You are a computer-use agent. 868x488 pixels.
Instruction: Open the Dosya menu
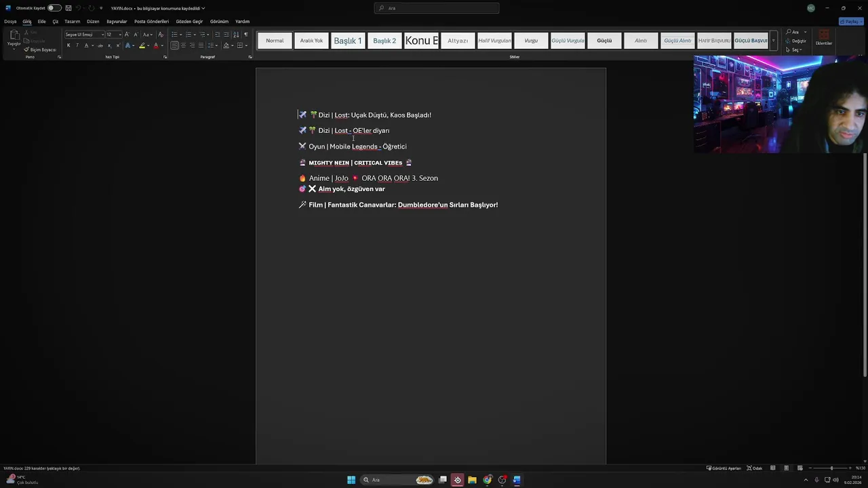pos(10,21)
